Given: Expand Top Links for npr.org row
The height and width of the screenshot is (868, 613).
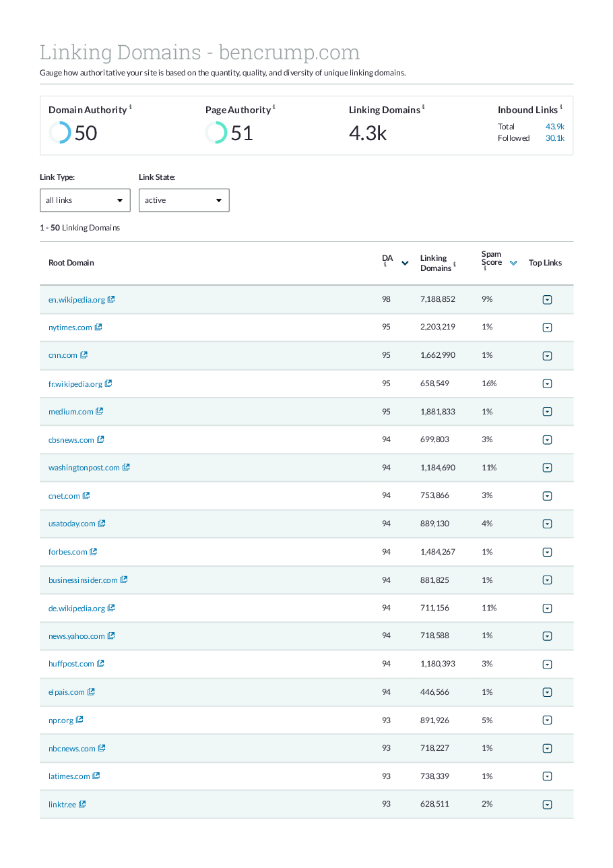Looking at the screenshot, I should pos(547,720).
